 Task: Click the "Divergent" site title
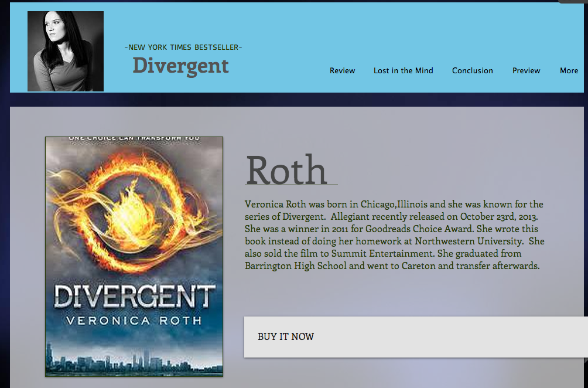tap(180, 65)
